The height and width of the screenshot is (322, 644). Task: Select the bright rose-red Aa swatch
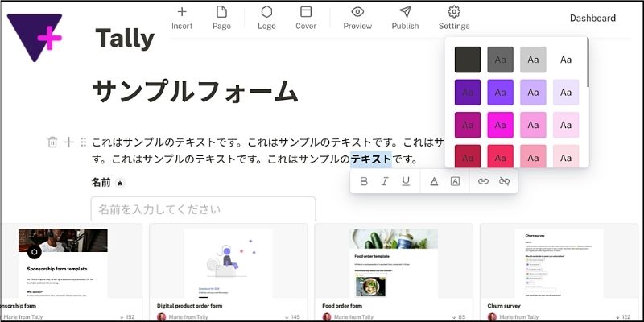coord(500,156)
